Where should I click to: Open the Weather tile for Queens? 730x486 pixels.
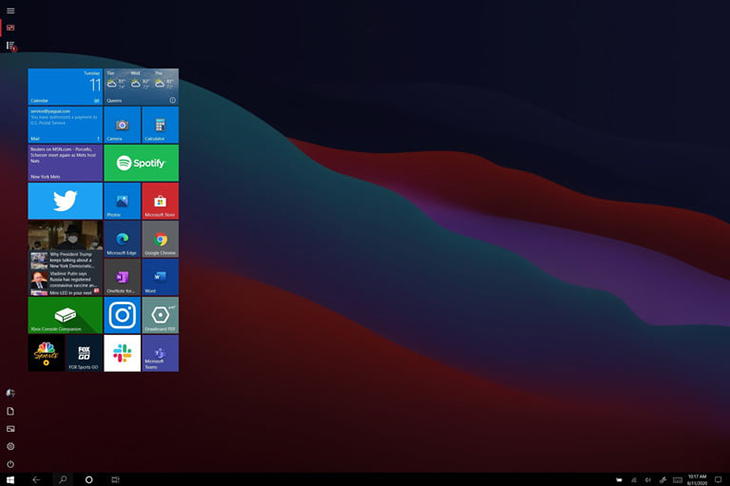pyautogui.click(x=141, y=87)
